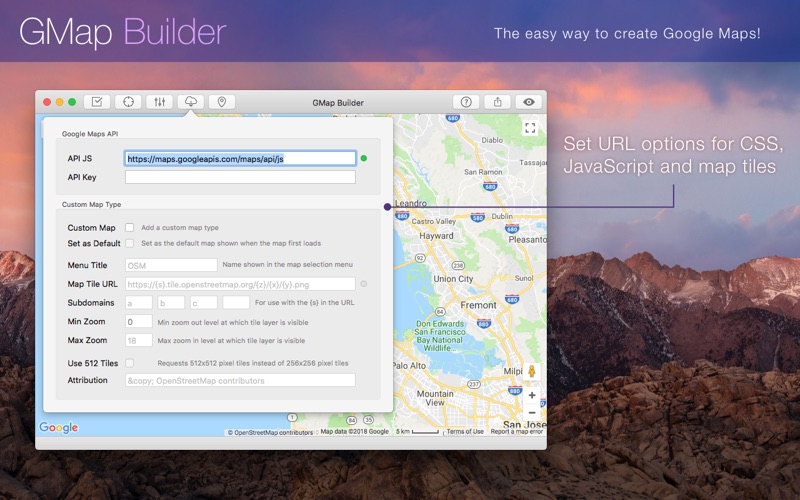Open the sliders settings toolbar icon
The width and height of the screenshot is (800, 500).
point(159,102)
